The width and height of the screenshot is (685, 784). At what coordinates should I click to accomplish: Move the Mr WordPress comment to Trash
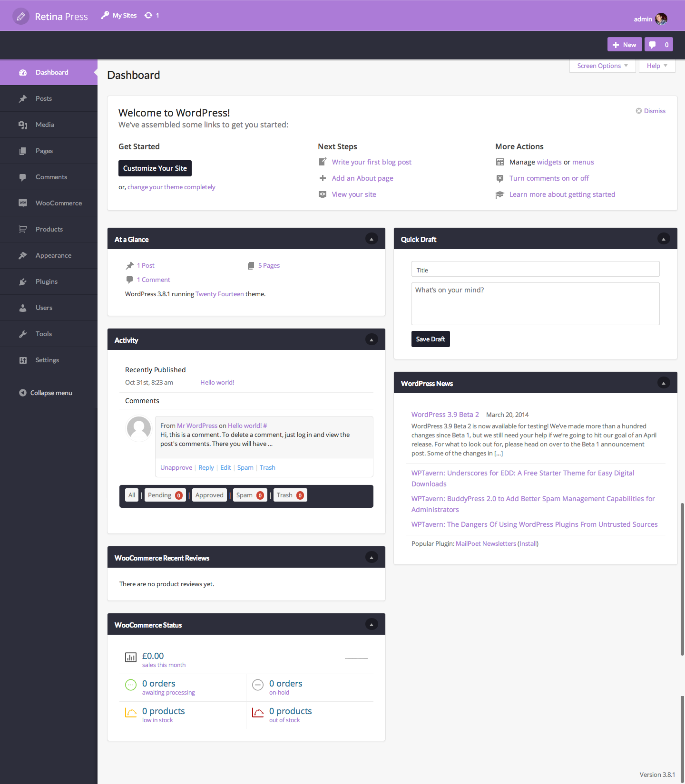[267, 468]
